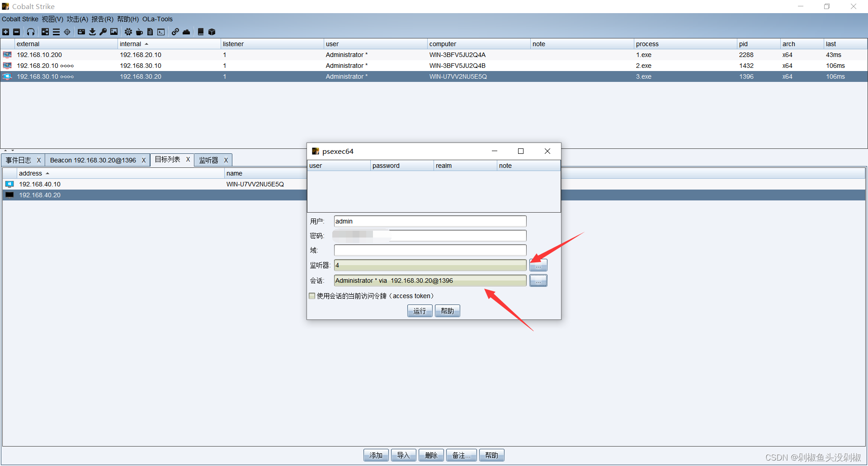Viewport: 868px width, 466px height.
Task: Sort sessions by internal column header
Action: [169, 44]
